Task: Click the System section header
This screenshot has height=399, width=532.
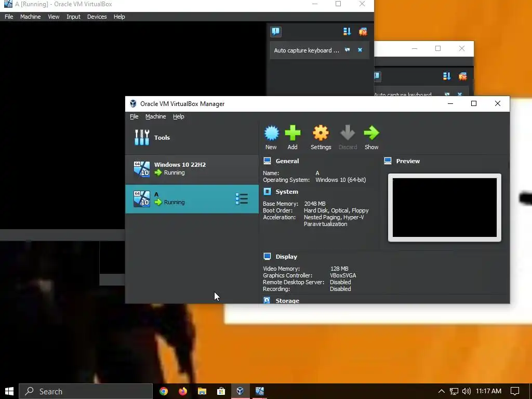Action: 287,192
